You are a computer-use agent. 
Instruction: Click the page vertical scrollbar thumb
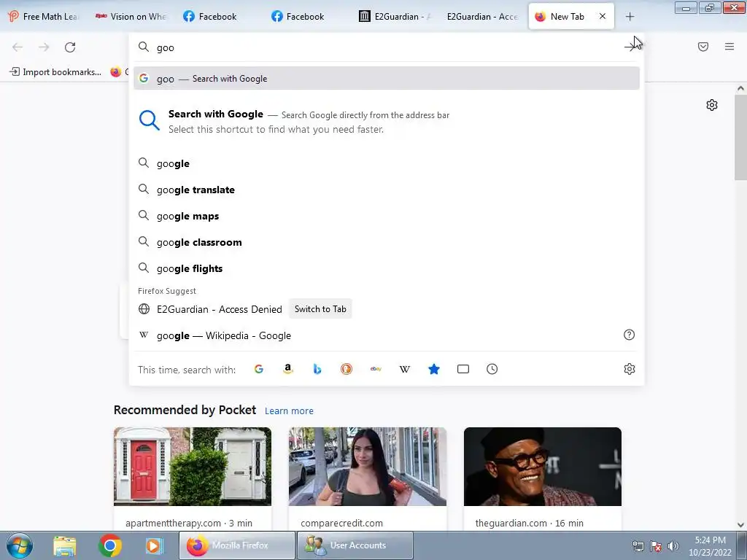740,137
